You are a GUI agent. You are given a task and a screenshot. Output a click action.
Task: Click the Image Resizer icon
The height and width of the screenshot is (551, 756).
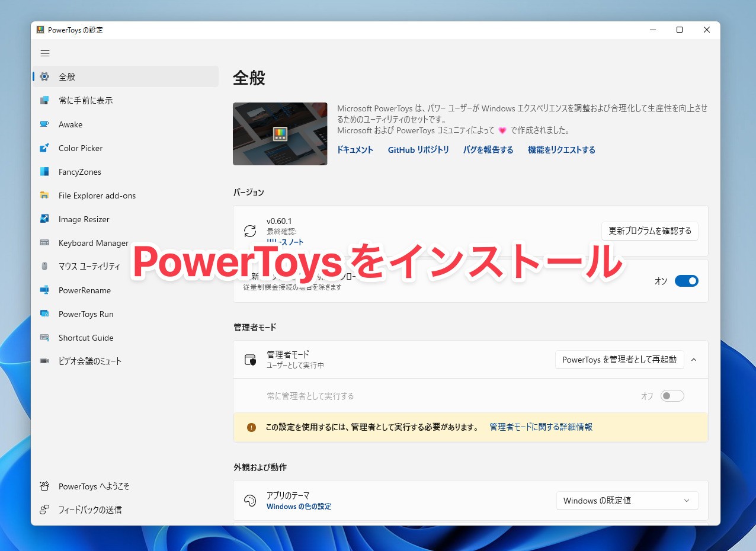44,219
